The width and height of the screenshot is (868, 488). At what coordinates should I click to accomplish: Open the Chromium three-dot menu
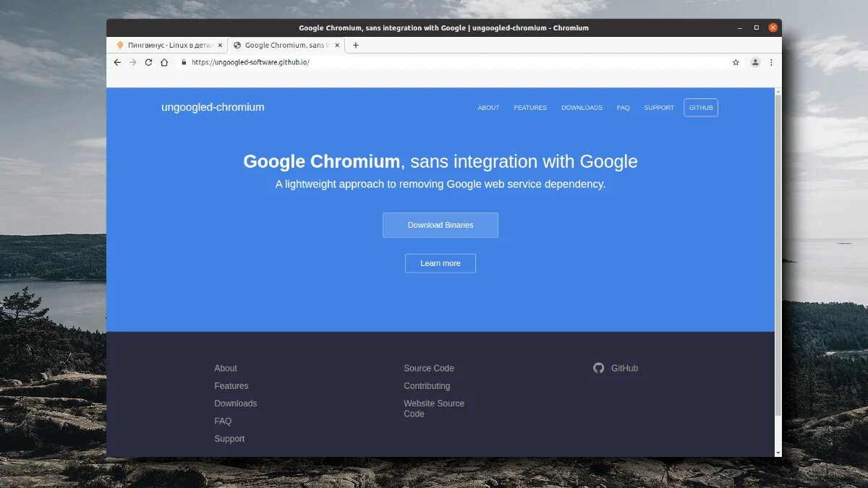pyautogui.click(x=771, y=62)
